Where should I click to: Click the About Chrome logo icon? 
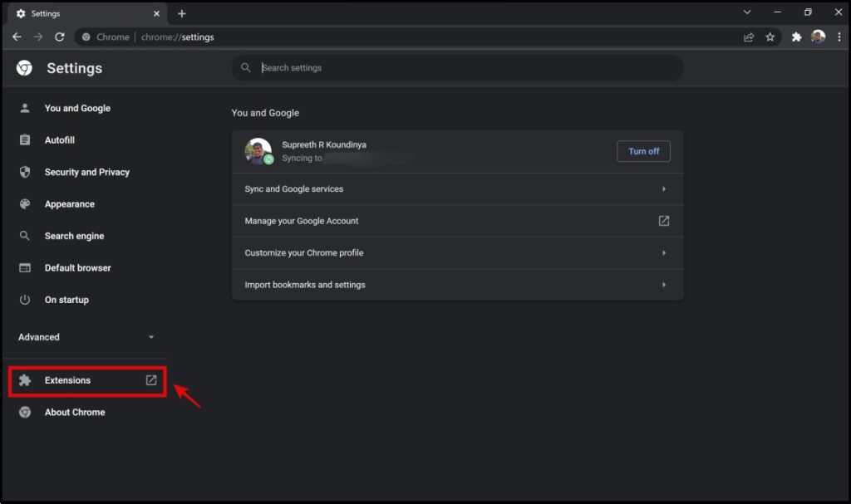(25, 413)
